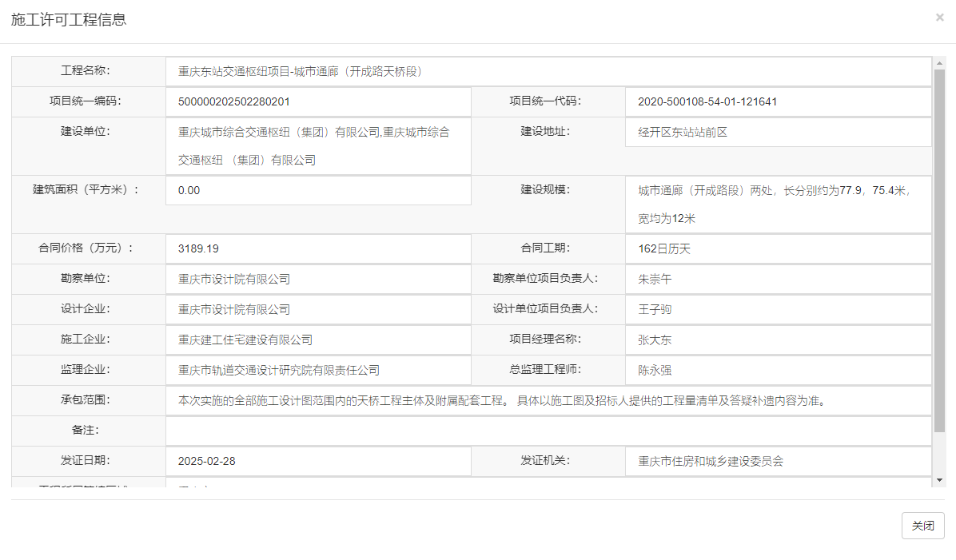Select the 发证机关 field 重庆市住房和城乡建设委员会
This screenshot has height=560, width=956.
pyautogui.click(x=778, y=461)
